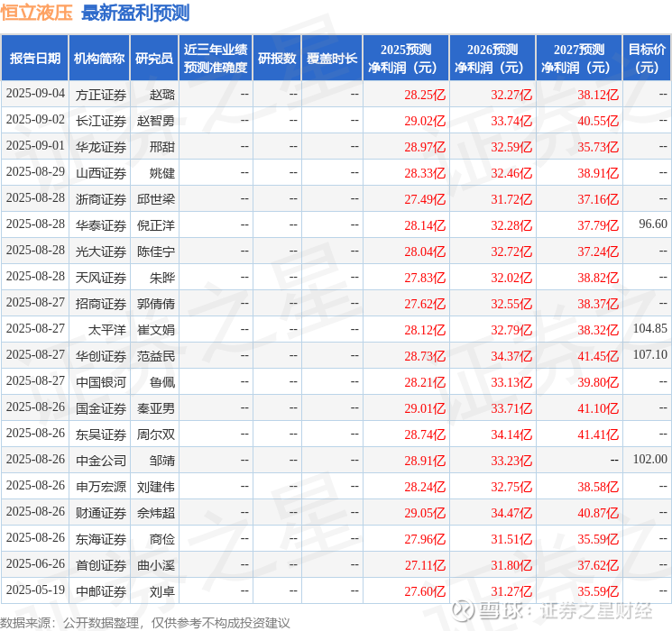
Task: Click the date 2025-05-19
Action: (35, 590)
